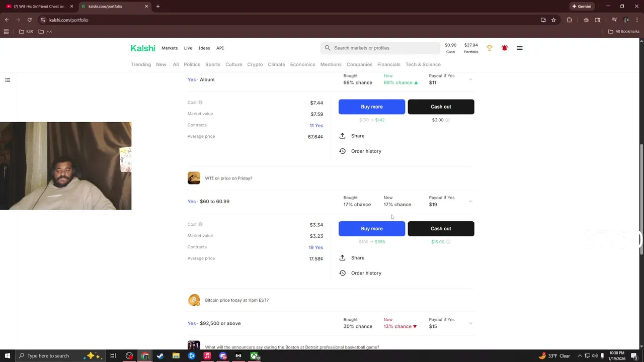Open File Explorer from the taskbar
The image size is (644, 362).
(176, 356)
